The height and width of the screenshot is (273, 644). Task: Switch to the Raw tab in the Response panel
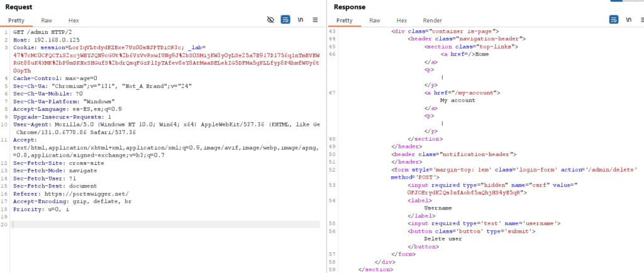pyautogui.click(x=375, y=20)
